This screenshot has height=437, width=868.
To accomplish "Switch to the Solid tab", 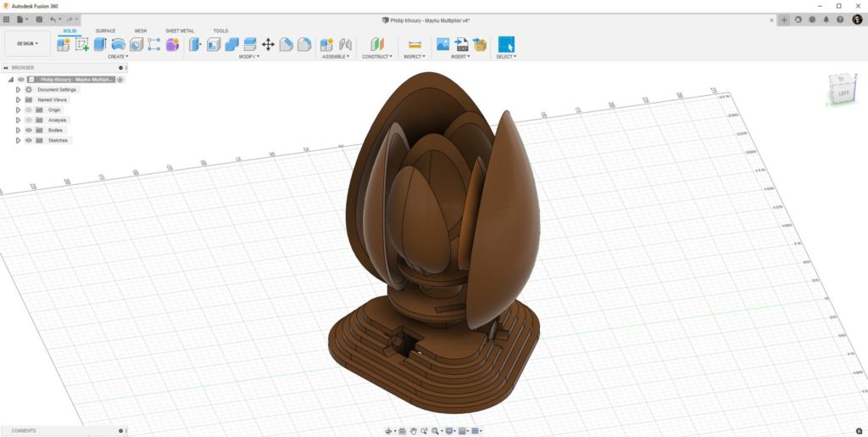I will (70, 31).
